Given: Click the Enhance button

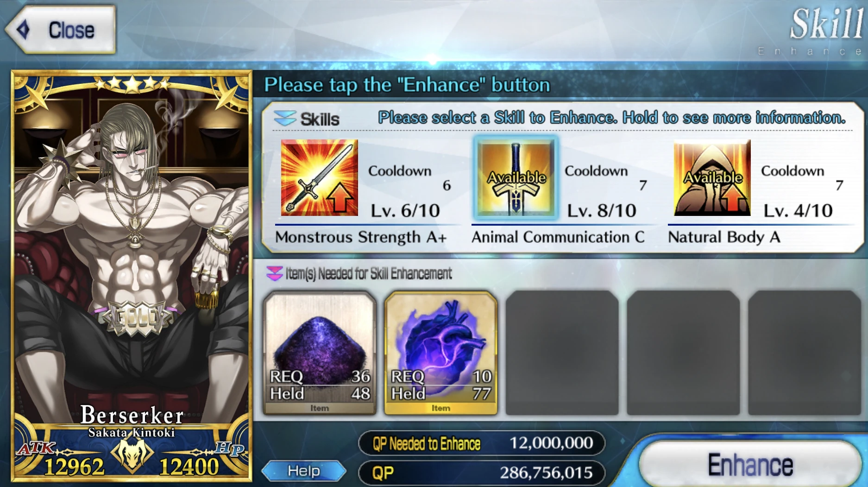Looking at the screenshot, I should (x=750, y=464).
